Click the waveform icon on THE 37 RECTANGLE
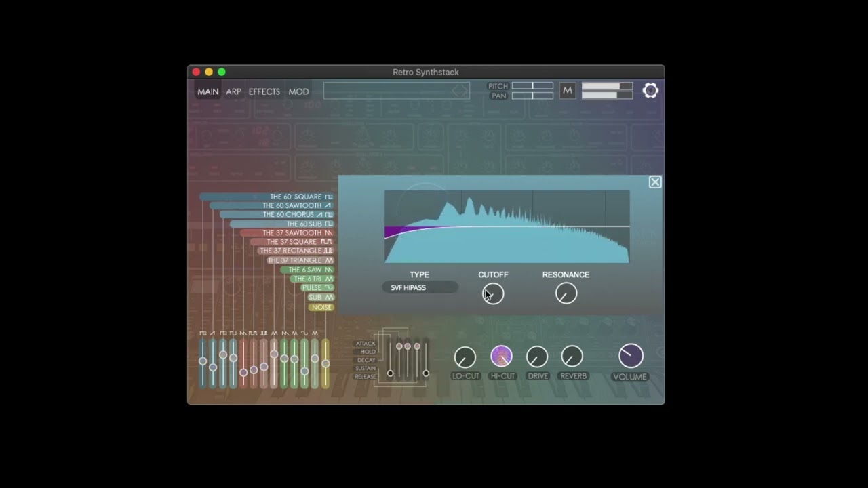The width and height of the screenshot is (868, 488). pyautogui.click(x=328, y=251)
